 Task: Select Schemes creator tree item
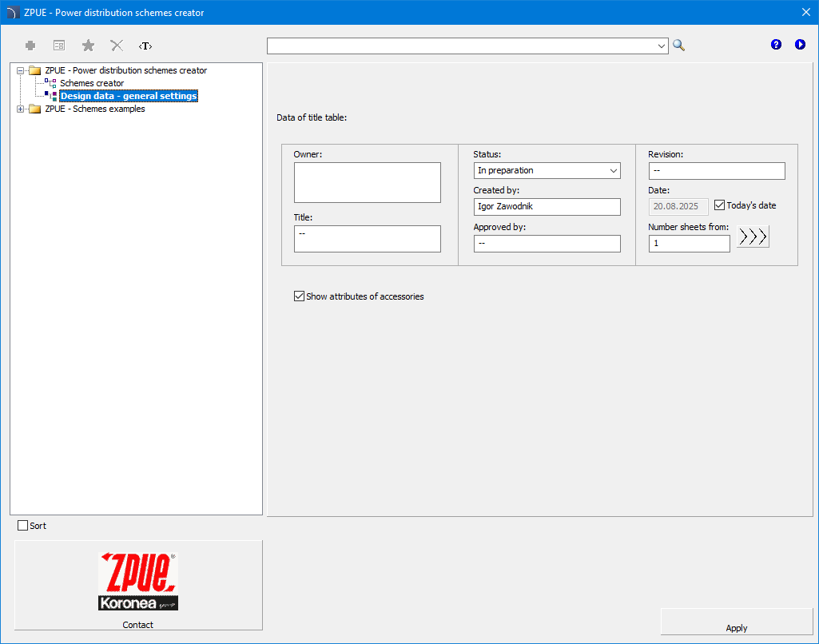point(92,83)
